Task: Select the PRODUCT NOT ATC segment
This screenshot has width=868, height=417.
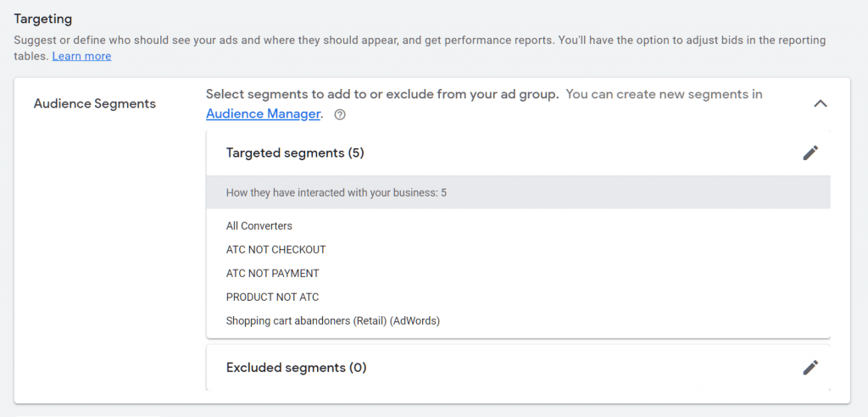Action: pos(272,297)
